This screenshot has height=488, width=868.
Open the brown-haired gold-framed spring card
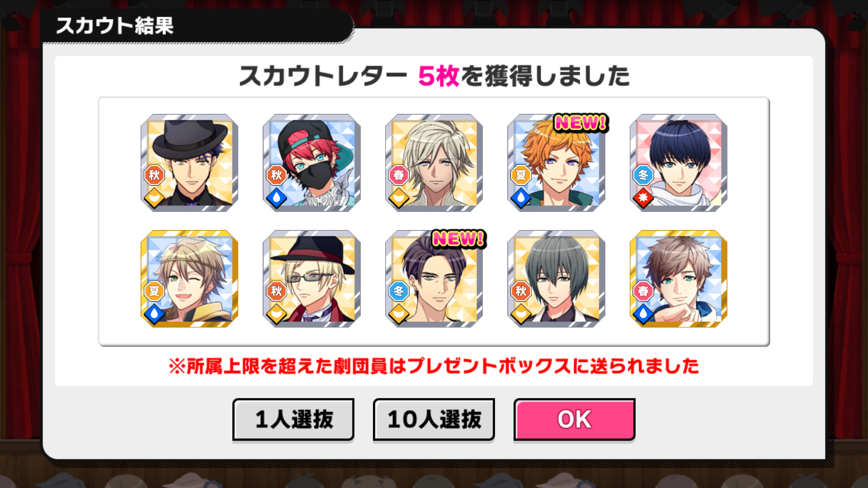click(679, 279)
